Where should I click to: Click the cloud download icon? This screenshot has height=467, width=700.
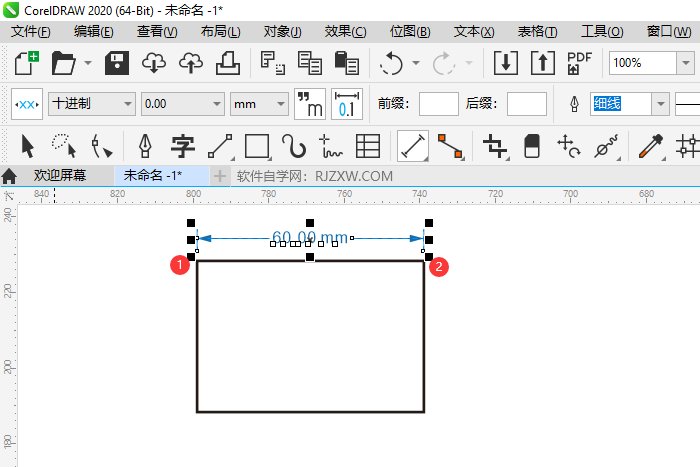point(154,63)
